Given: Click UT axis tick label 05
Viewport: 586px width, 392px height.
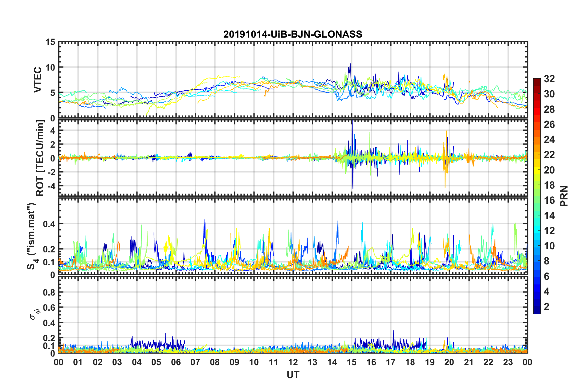Looking at the screenshot, I should point(156,362).
